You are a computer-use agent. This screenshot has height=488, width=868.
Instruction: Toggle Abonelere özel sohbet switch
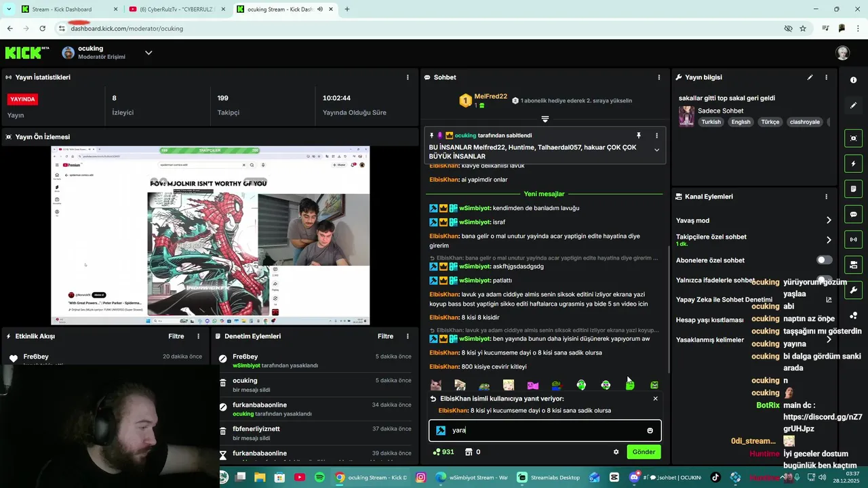coord(824,260)
